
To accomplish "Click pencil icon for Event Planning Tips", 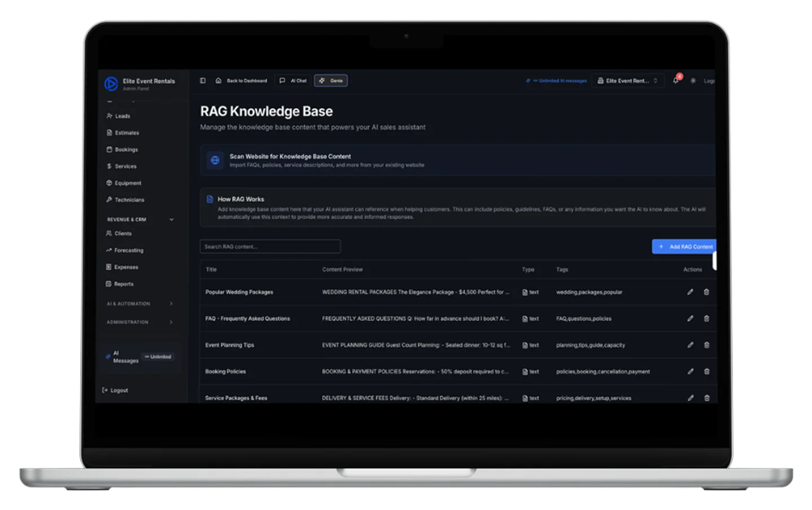I will (690, 345).
